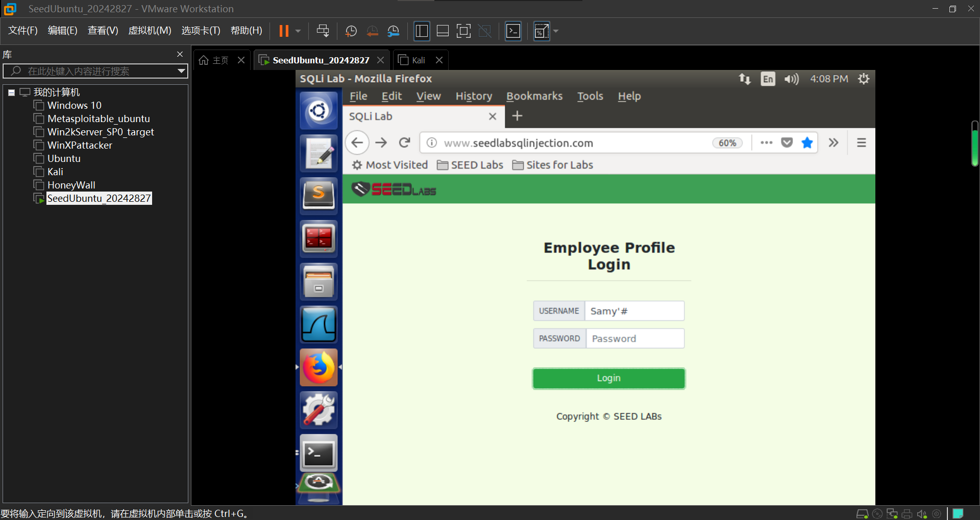This screenshot has height=520, width=980.
Task: Enter full screen mode
Action: (463, 31)
